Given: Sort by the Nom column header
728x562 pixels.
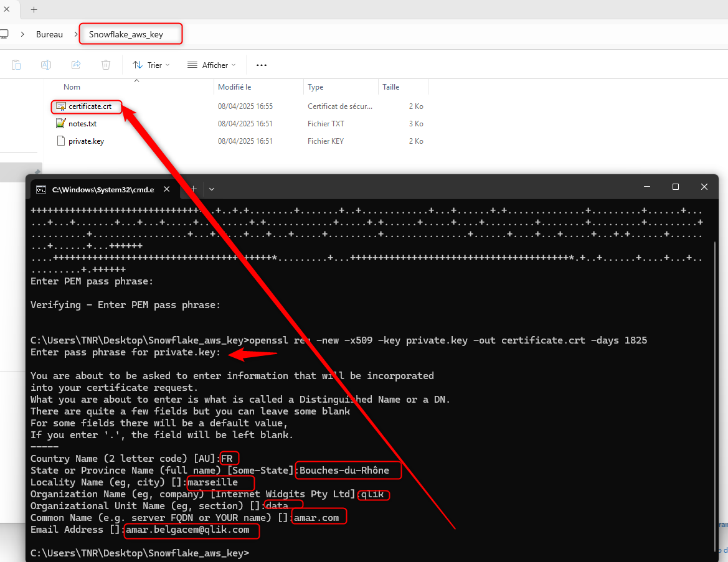Looking at the screenshot, I should (72, 87).
